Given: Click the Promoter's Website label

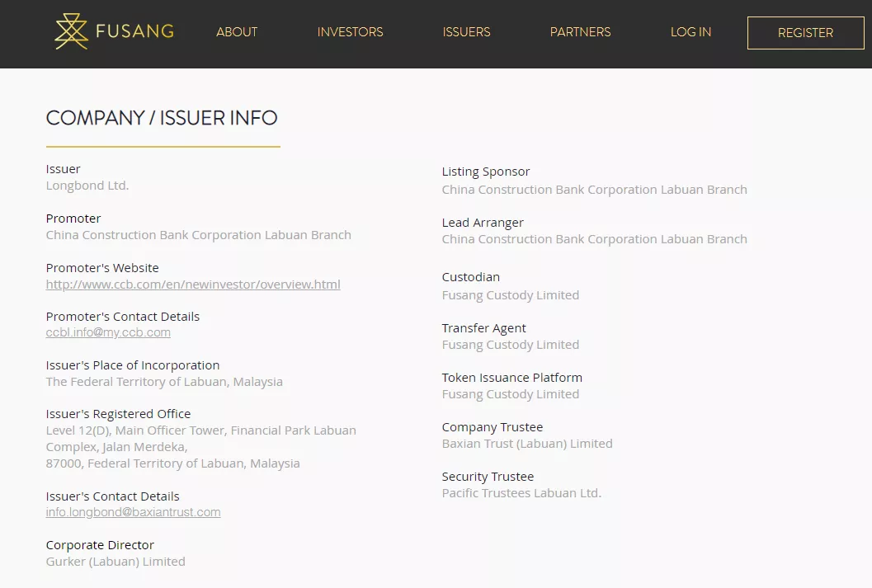Looking at the screenshot, I should [x=102, y=268].
